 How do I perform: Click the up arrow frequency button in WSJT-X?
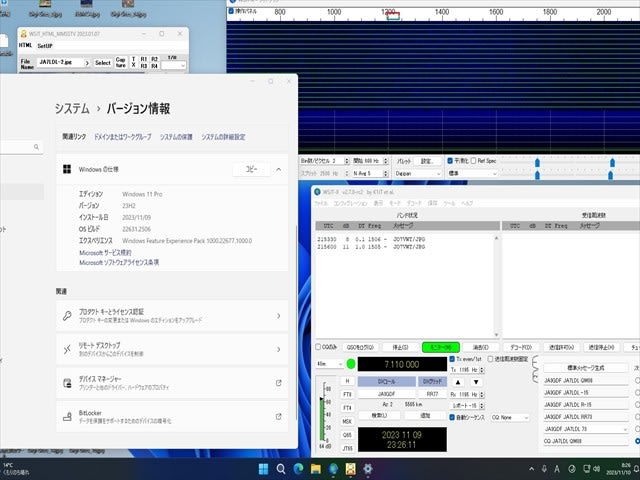click(x=458, y=382)
